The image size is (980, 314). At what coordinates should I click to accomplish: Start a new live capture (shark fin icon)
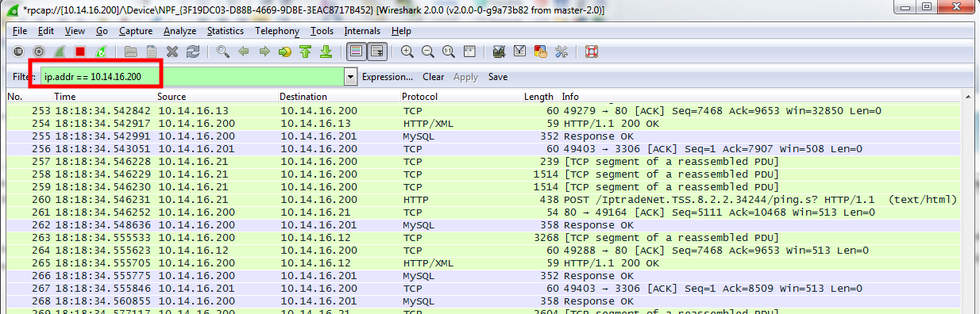pos(59,52)
